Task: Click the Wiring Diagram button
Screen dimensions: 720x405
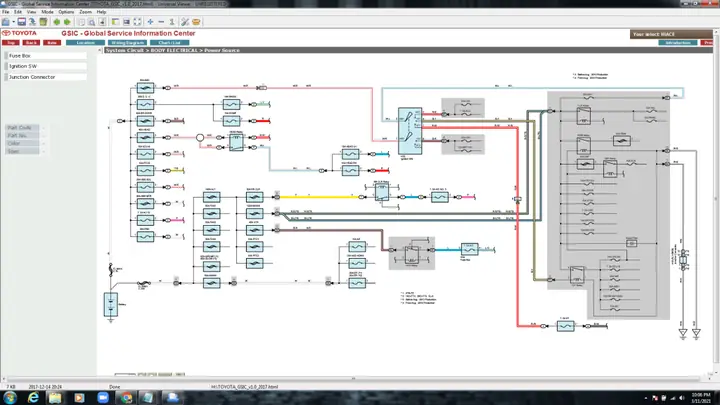Action: pyautogui.click(x=128, y=43)
